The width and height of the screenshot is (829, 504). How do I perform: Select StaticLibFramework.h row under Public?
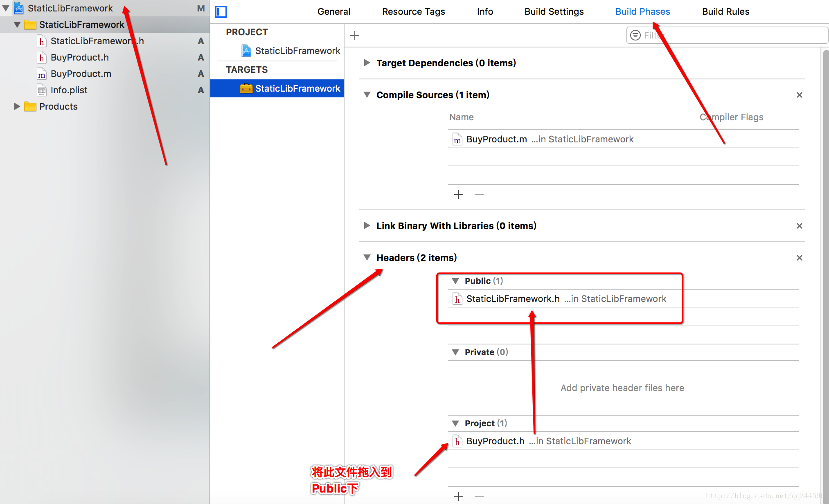(623, 299)
